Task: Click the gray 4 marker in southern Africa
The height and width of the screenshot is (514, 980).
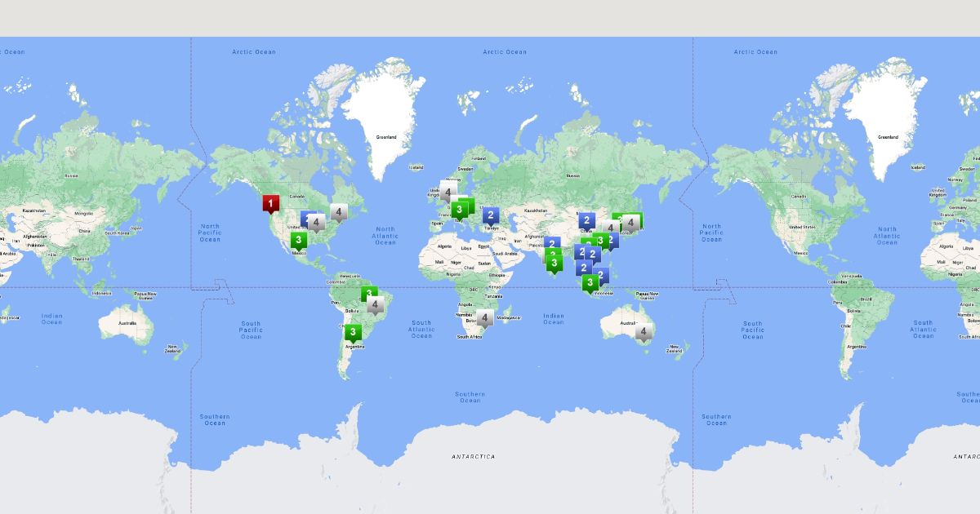Action: click(485, 318)
